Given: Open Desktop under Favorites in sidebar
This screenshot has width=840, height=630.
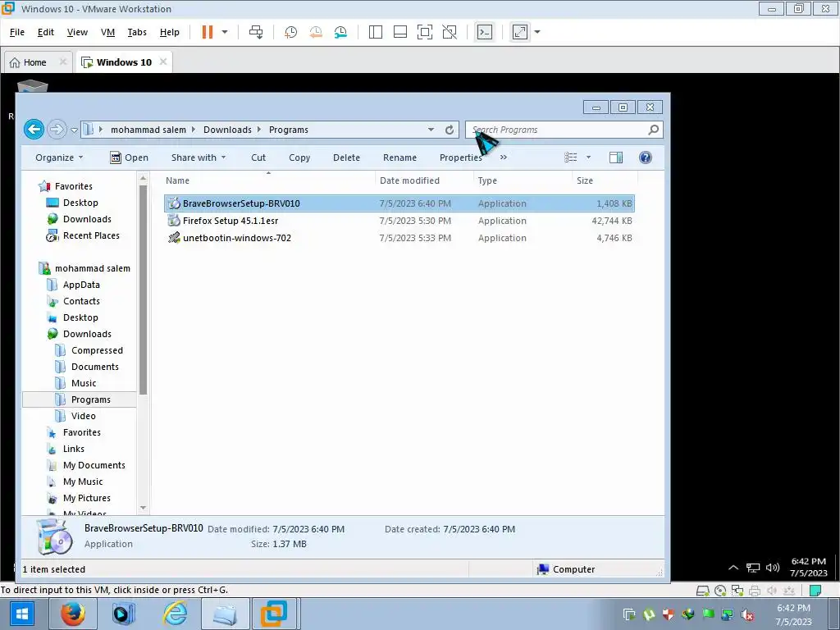Looking at the screenshot, I should [80, 203].
